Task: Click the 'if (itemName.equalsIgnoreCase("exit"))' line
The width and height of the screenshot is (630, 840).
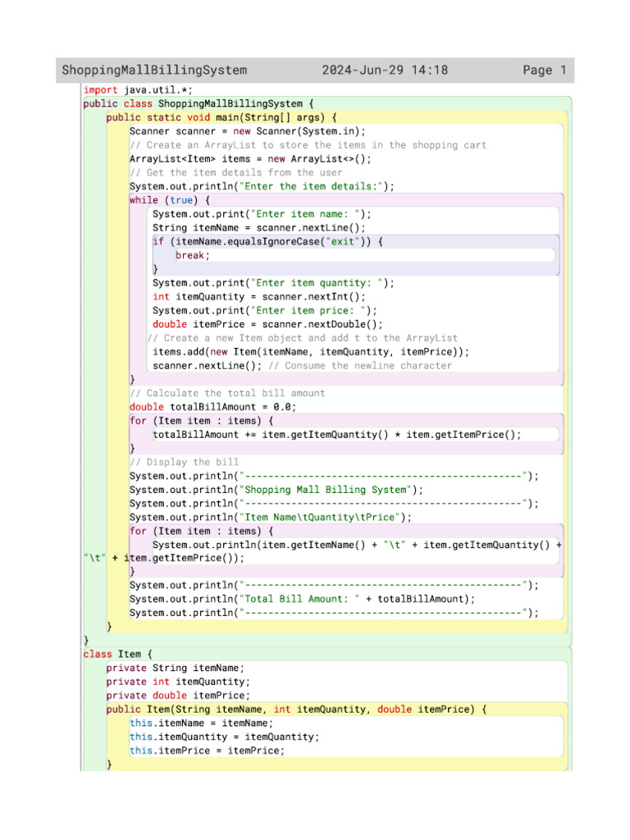Action: (268, 242)
